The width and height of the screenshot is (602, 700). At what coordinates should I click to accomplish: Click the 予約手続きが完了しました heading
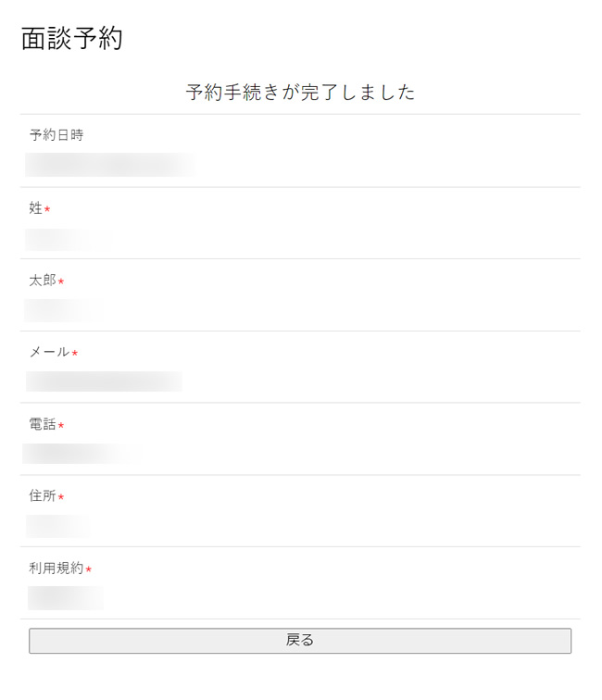(300, 92)
